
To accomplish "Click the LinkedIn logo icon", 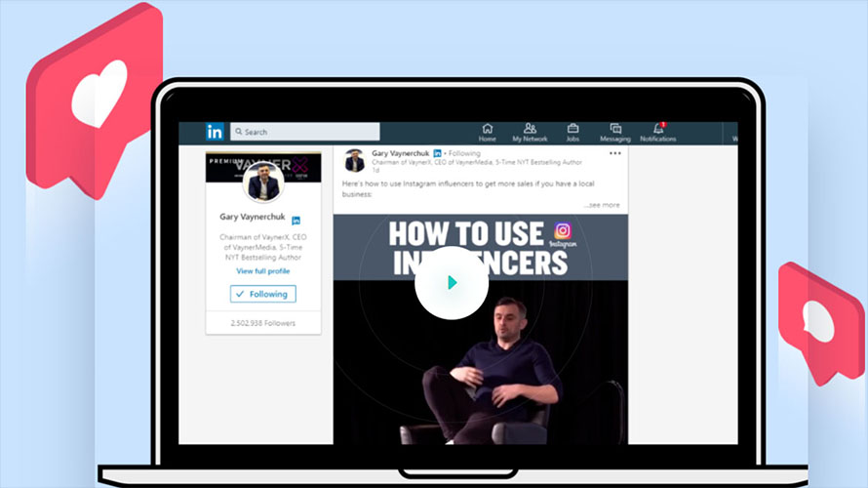I will pyautogui.click(x=215, y=132).
